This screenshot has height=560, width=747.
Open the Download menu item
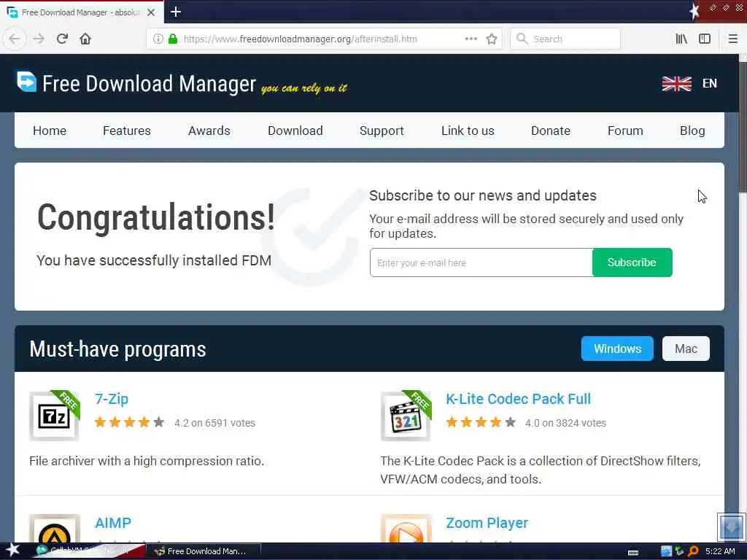click(x=295, y=131)
